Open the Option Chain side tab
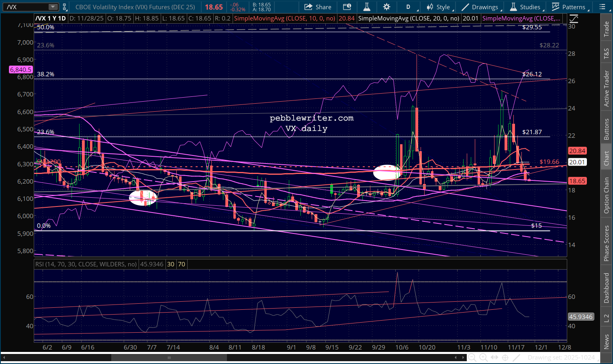This screenshot has height=364, width=613. (606, 195)
